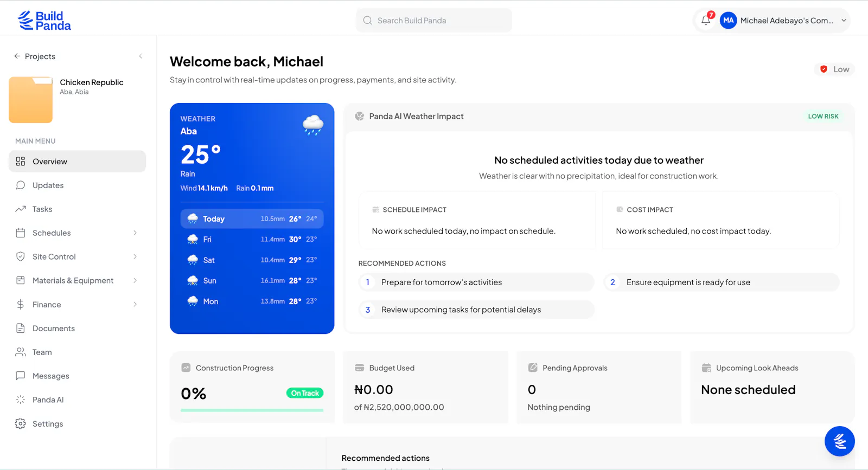Click the Build Panda logo
Image resolution: width=868 pixels, height=470 pixels.
(44, 21)
